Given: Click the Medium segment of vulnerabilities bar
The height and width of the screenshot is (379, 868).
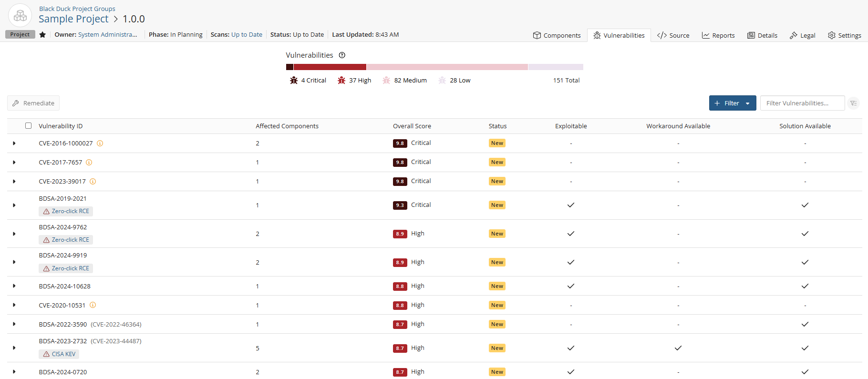Looking at the screenshot, I should [x=447, y=67].
